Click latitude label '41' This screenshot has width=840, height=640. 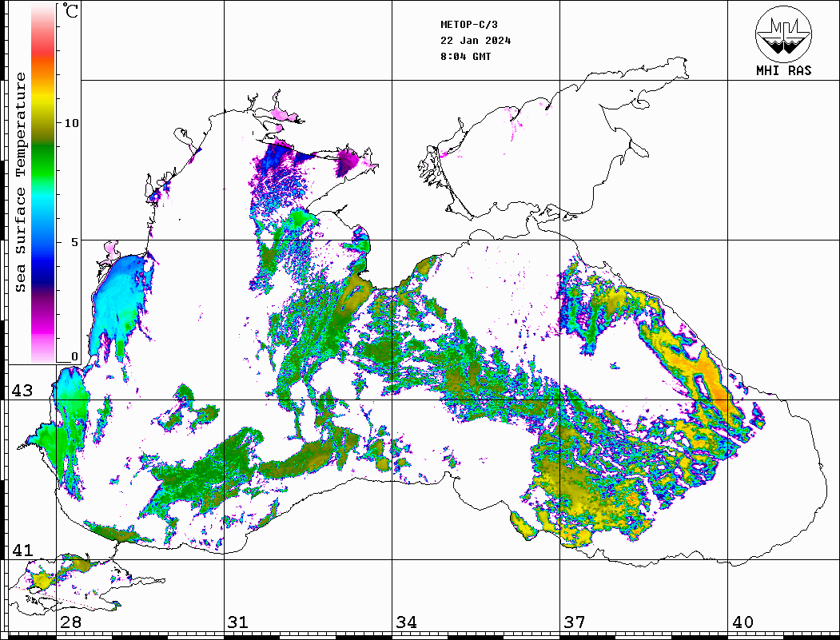pyautogui.click(x=22, y=551)
